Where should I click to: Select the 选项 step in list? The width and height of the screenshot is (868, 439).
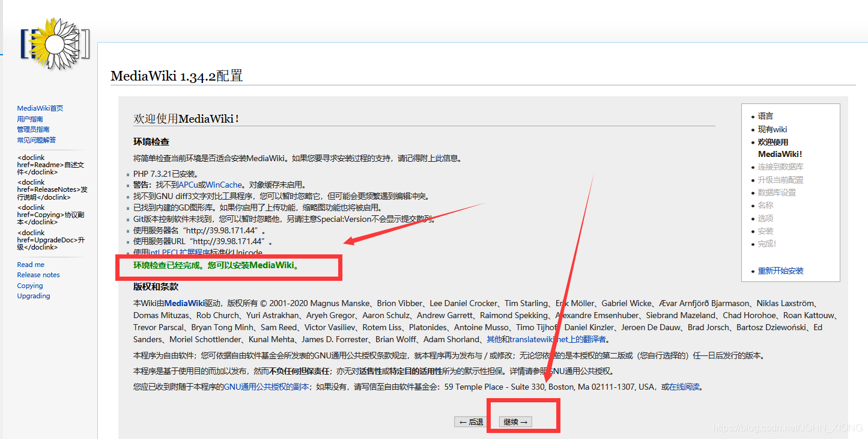(765, 219)
